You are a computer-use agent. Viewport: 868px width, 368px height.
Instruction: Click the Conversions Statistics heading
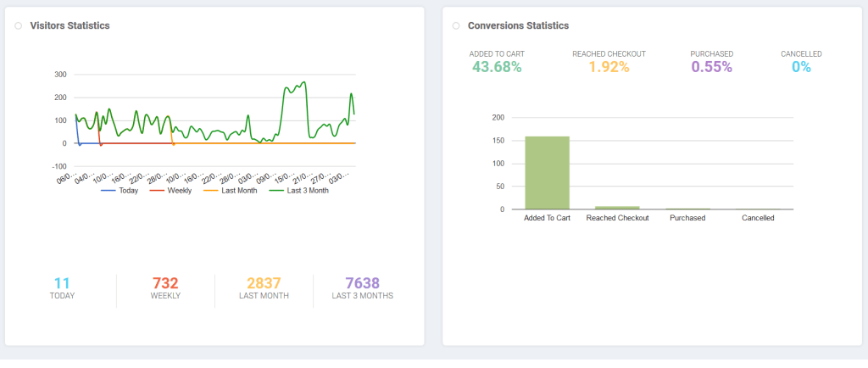pyautogui.click(x=518, y=25)
